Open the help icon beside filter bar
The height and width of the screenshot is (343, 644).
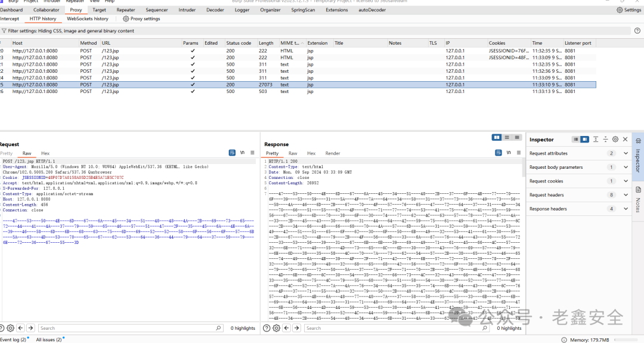[x=637, y=30]
